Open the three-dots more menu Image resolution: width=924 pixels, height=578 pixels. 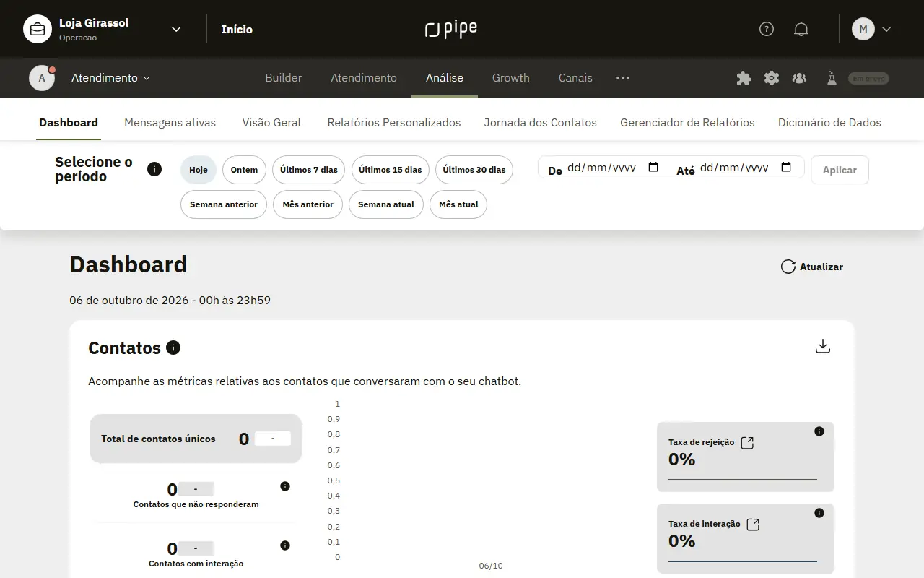pos(623,78)
